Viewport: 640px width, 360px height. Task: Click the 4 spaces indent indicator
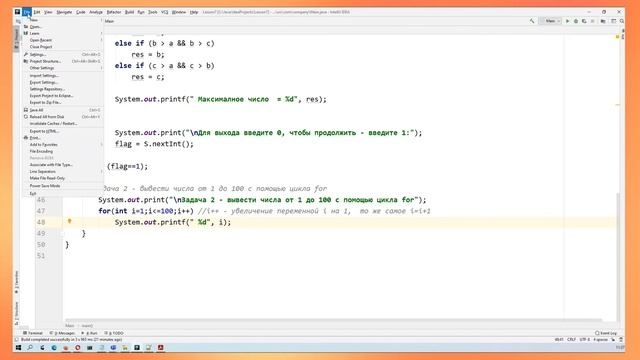point(600,340)
